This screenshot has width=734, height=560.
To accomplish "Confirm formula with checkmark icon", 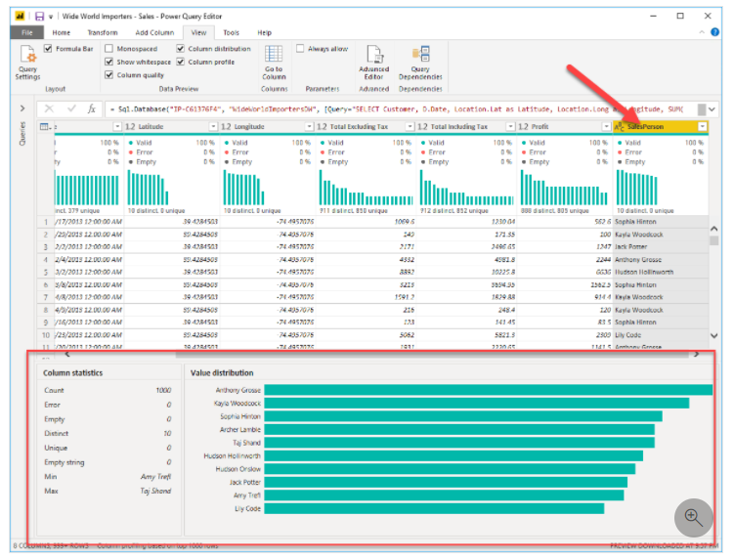I will pyautogui.click(x=71, y=109).
